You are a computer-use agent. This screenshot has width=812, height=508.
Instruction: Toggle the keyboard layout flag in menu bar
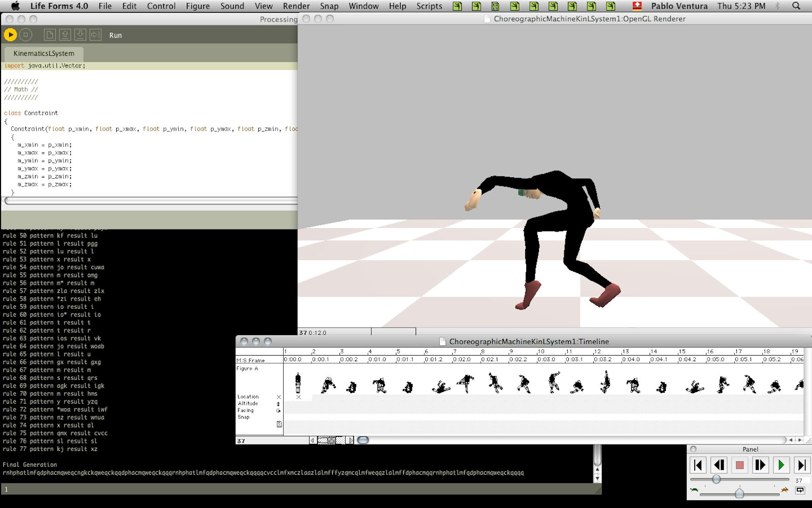pos(636,6)
